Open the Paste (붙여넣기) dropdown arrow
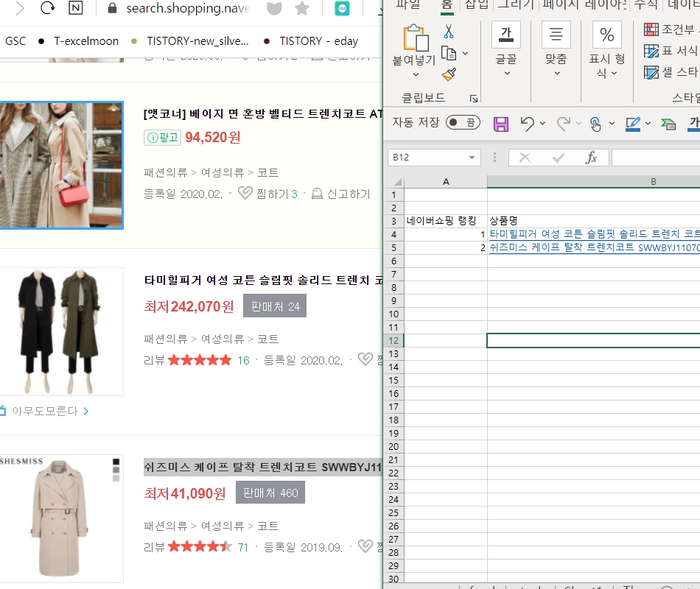The width and height of the screenshot is (700, 589). click(416, 74)
